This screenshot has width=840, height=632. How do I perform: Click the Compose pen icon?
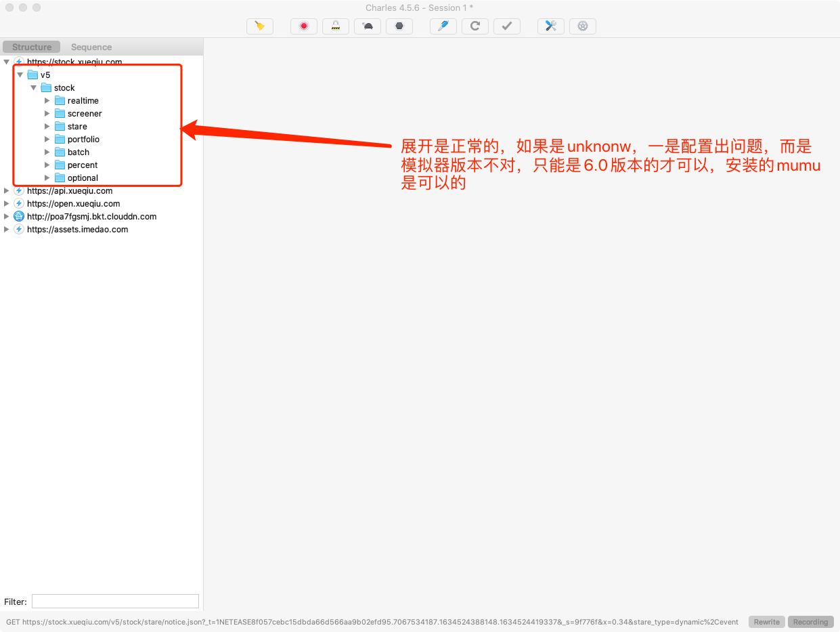pyautogui.click(x=443, y=26)
